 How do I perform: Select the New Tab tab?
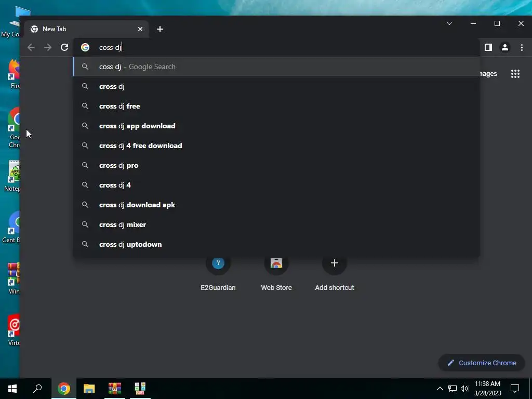87,29
